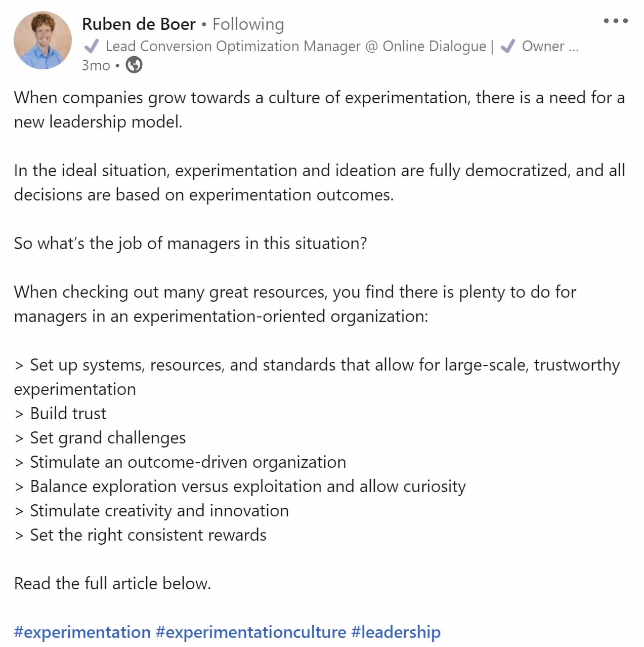644x647 pixels.
Task: Click the verified checkmark beside Owner
Action: coord(507,46)
